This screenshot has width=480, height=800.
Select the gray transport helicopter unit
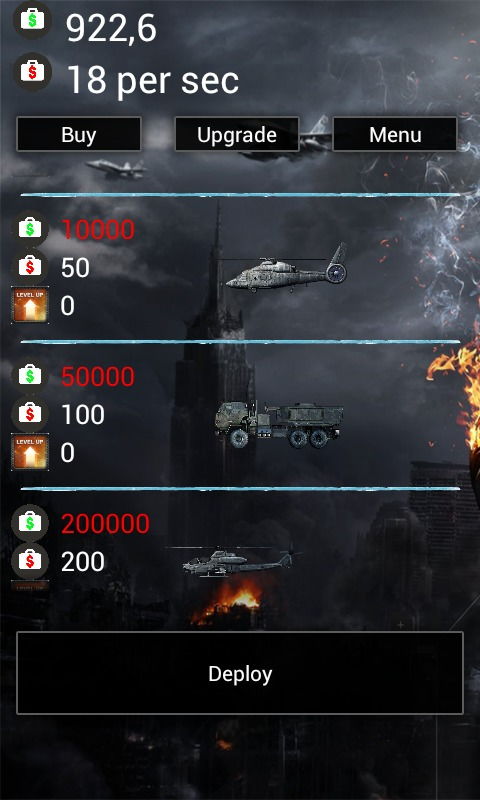[286, 270]
